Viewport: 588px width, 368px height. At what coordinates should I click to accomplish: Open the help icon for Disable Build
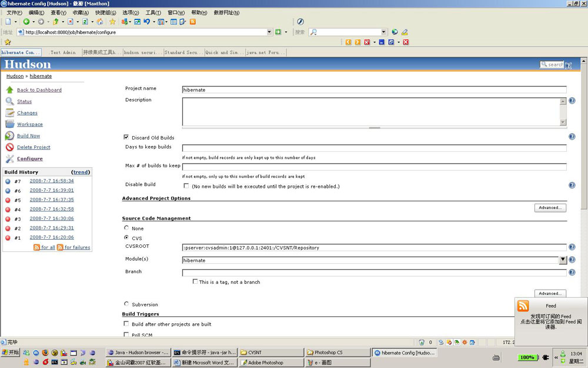point(572,185)
